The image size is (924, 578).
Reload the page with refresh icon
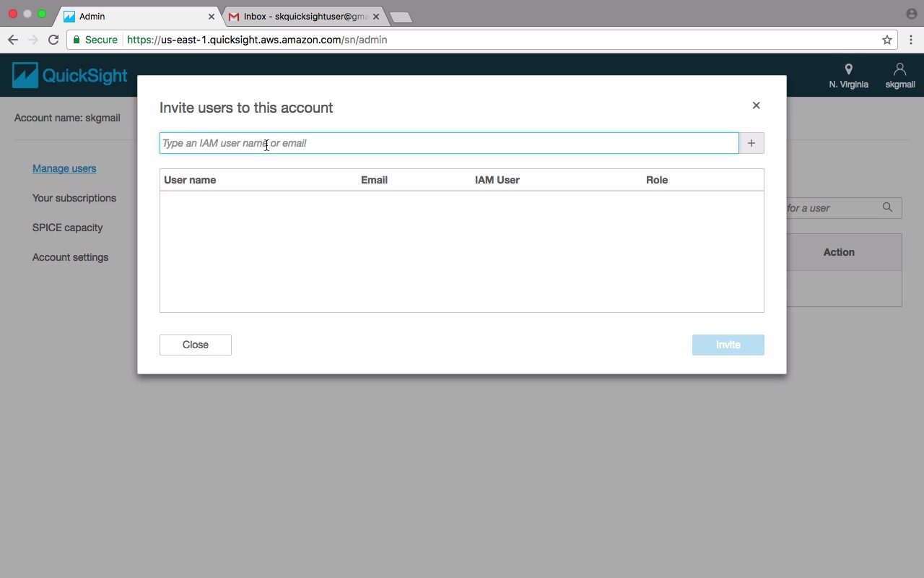point(53,40)
